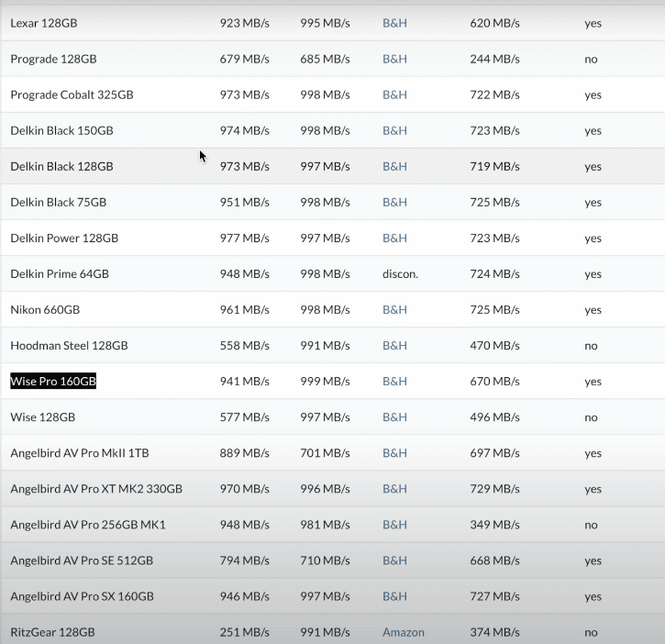This screenshot has height=644, width=665.
Task: Visit B&H link for Delkin Black 128GB
Action: click(x=394, y=166)
